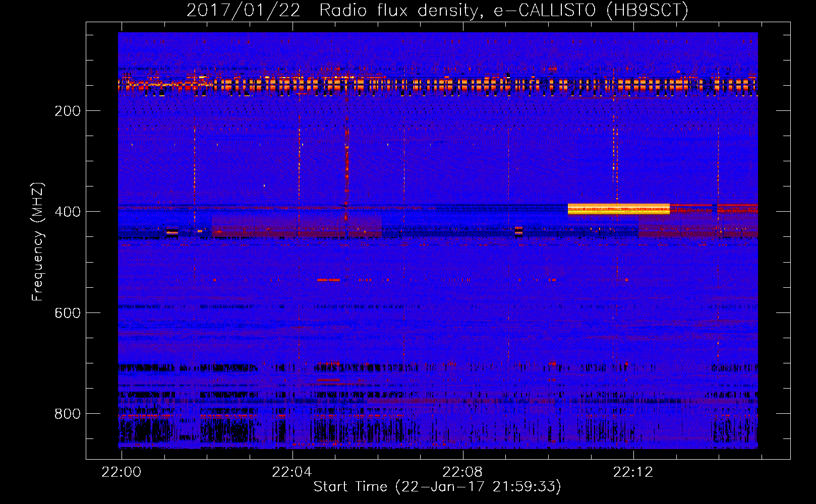The image size is (816, 504).
Task: Click the 22:12 time tick label
Action: 633,472
